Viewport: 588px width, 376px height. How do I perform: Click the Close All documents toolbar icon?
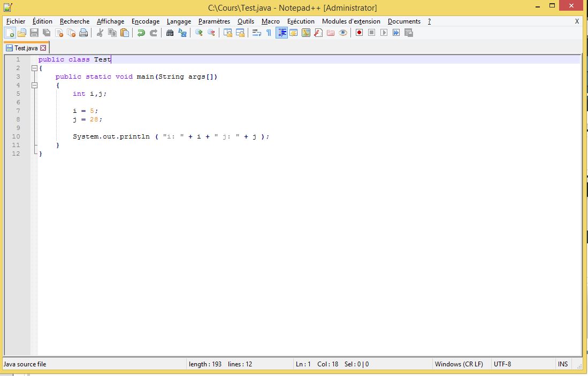71,33
